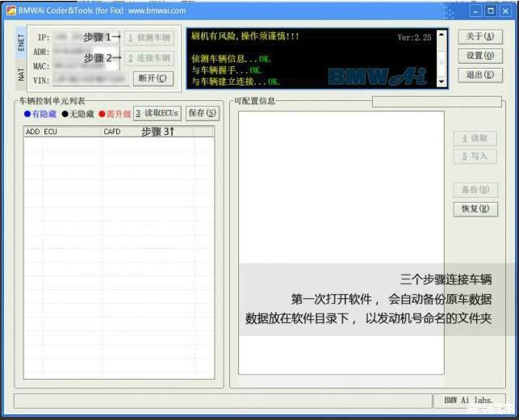
Task: Click the log console scrollbar thumb
Action: pyautogui.click(x=442, y=61)
